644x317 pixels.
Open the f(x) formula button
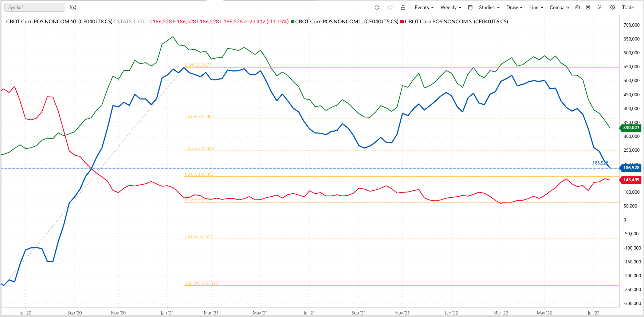coord(73,7)
